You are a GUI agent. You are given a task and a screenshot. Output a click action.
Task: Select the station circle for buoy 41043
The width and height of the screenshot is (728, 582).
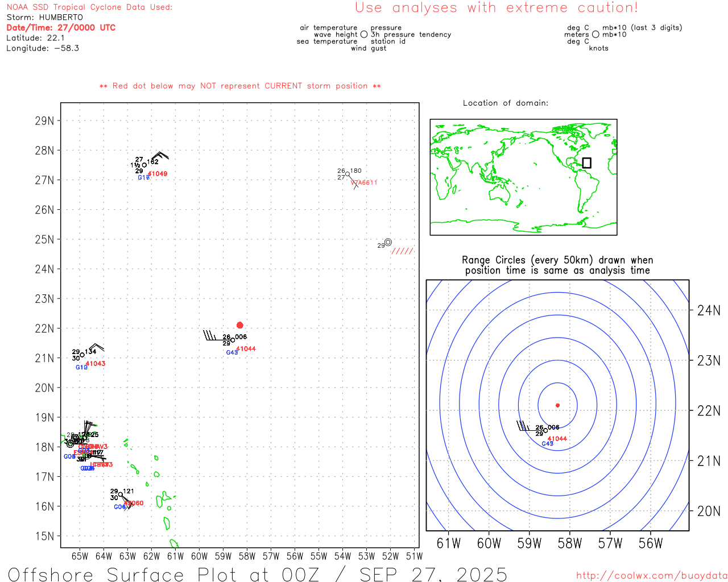click(82, 355)
